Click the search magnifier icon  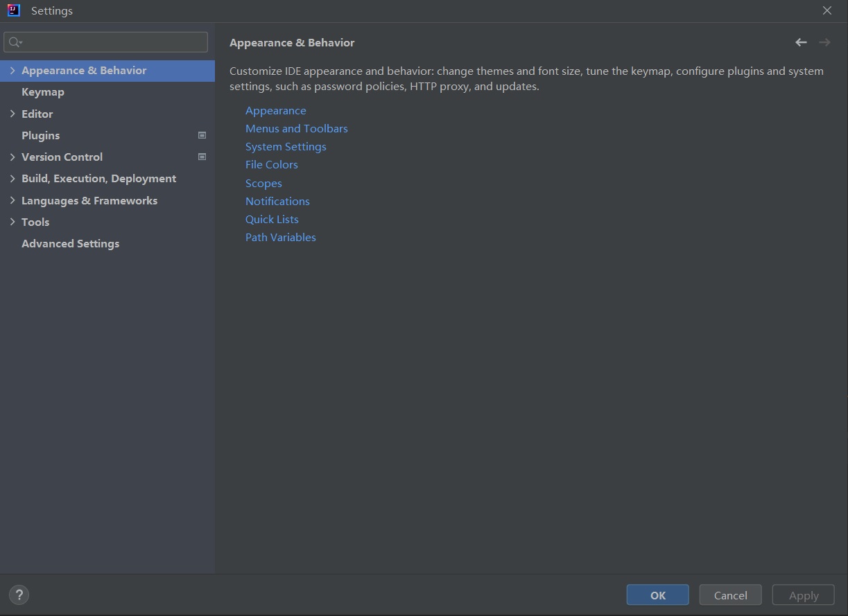pos(15,42)
